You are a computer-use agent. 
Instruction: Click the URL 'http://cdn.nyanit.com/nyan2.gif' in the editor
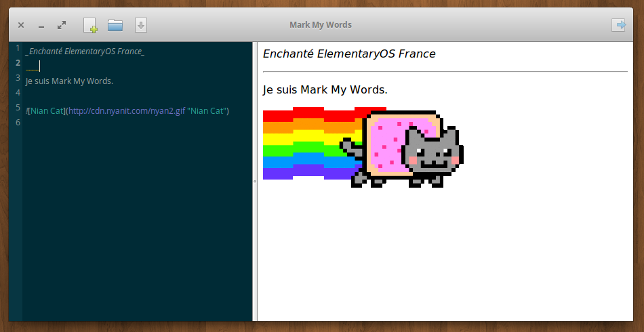[127, 111]
